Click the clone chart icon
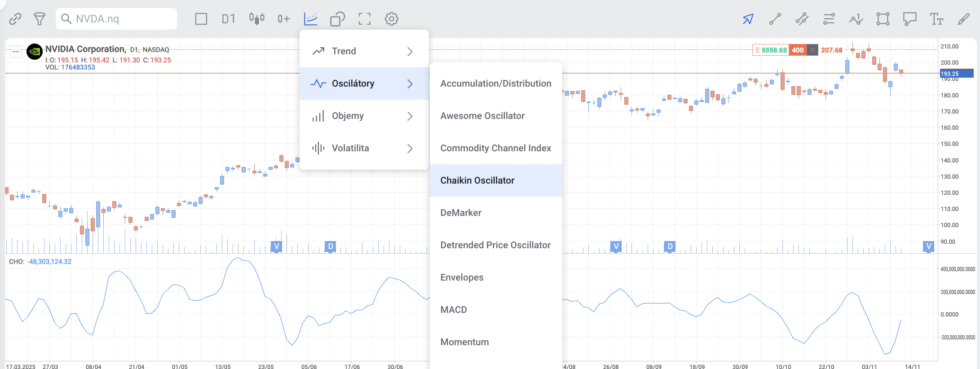980x369 pixels. (337, 19)
